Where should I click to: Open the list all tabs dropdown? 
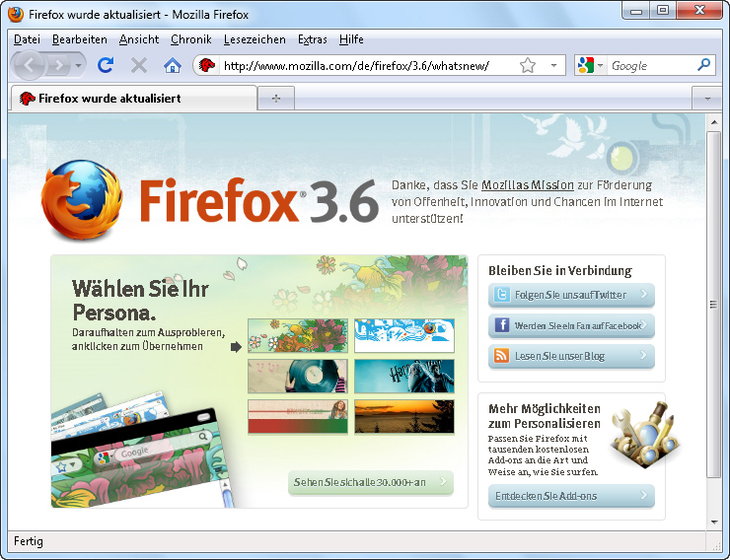706,98
